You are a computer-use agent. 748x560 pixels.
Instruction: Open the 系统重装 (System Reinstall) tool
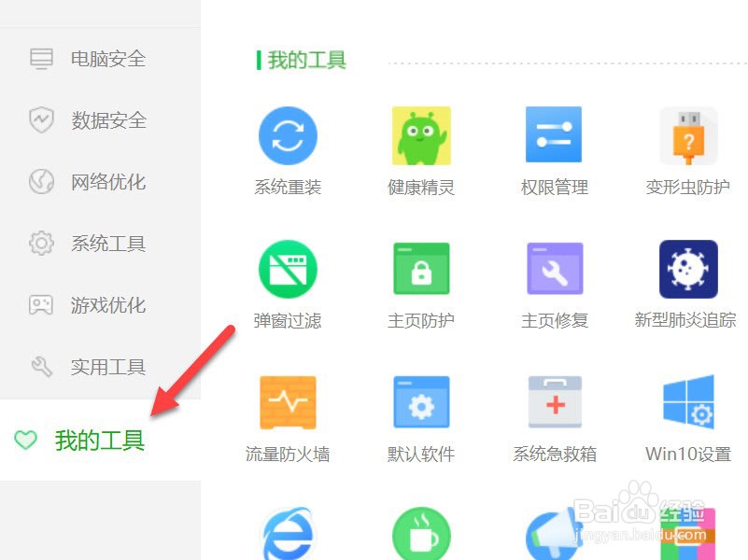point(288,135)
